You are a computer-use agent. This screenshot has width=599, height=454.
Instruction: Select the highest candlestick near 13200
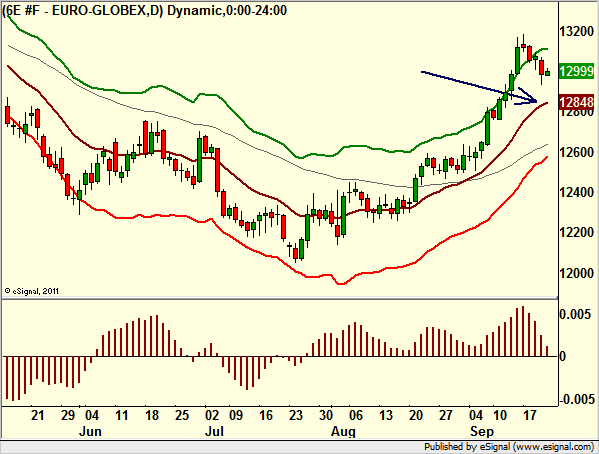pyautogui.click(x=523, y=46)
